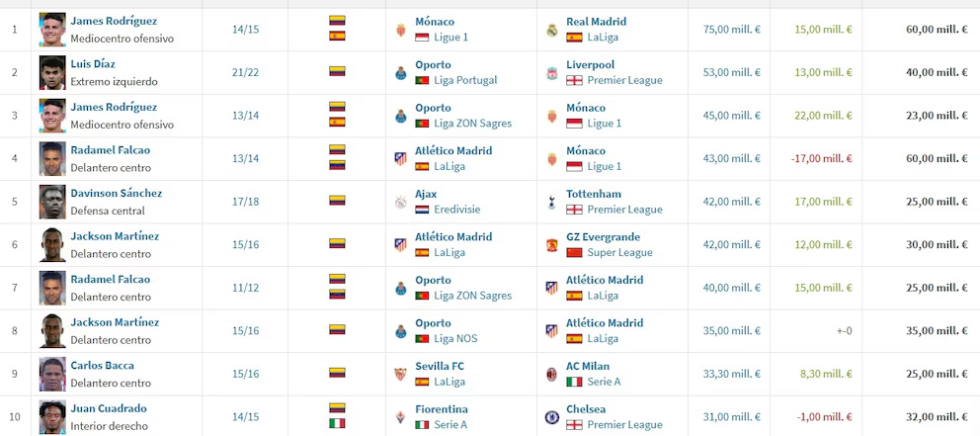Click Luis Díaz portrait thumbnail

point(52,72)
